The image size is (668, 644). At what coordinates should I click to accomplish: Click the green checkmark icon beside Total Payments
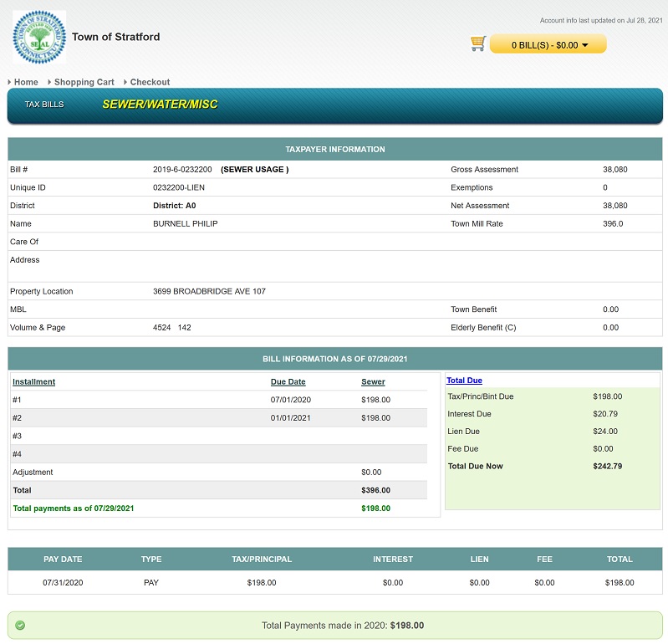(20, 626)
